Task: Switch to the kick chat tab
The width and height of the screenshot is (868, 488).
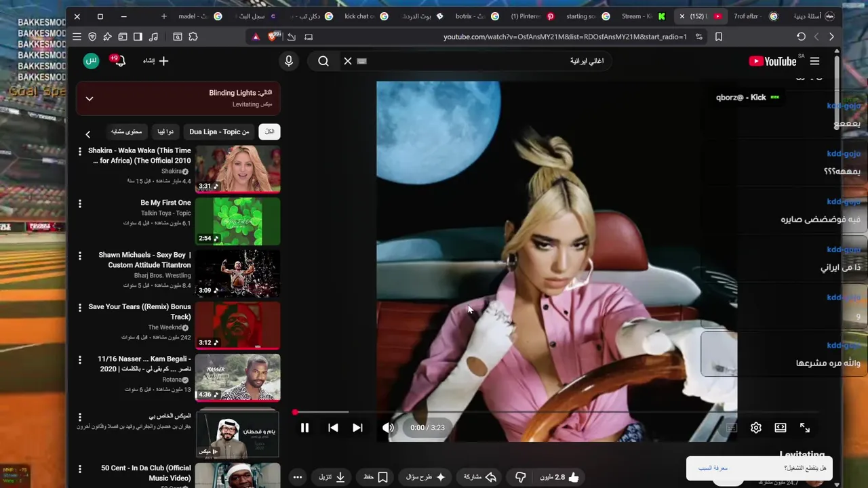Action: pos(366,16)
